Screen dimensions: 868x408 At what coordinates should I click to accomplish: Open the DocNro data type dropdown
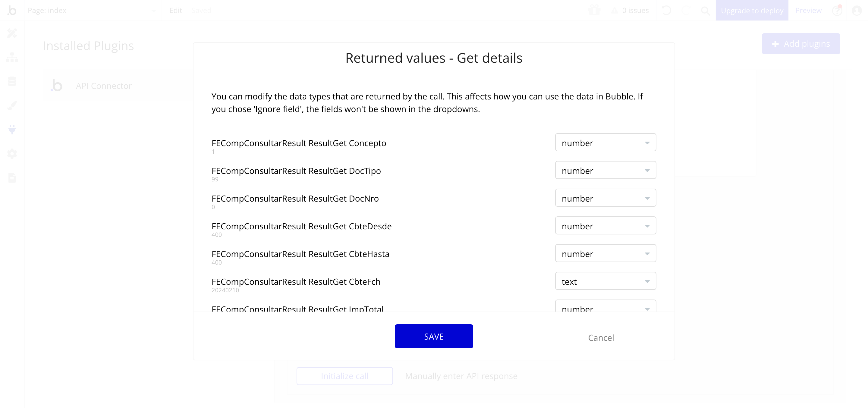[x=605, y=198]
